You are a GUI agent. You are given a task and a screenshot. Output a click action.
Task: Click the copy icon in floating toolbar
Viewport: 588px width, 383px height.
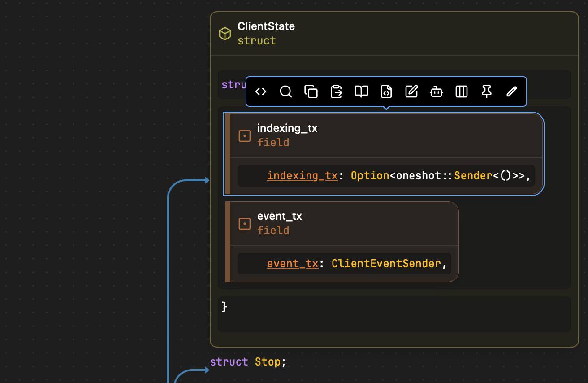(x=311, y=91)
